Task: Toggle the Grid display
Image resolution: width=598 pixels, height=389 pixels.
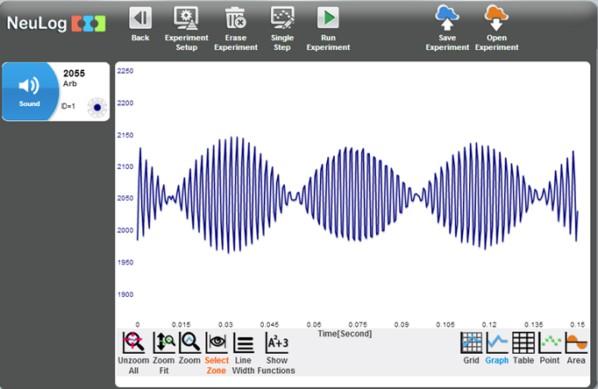Action: (471, 342)
